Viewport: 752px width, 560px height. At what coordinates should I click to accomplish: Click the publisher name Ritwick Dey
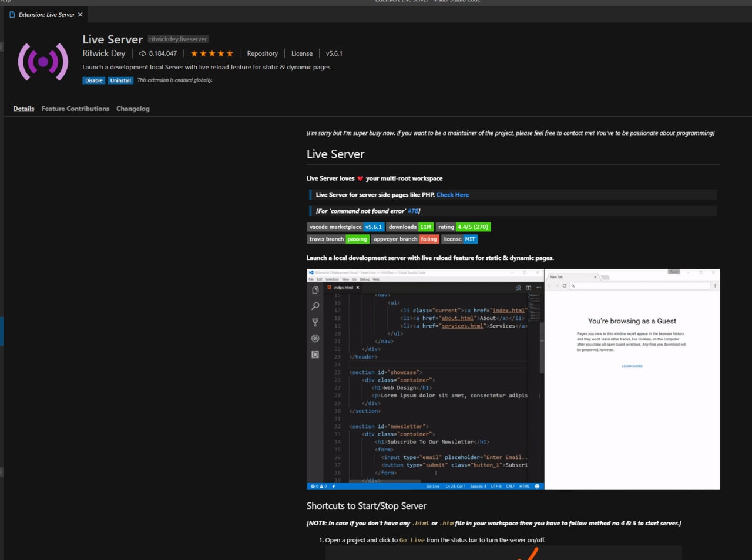tap(104, 53)
